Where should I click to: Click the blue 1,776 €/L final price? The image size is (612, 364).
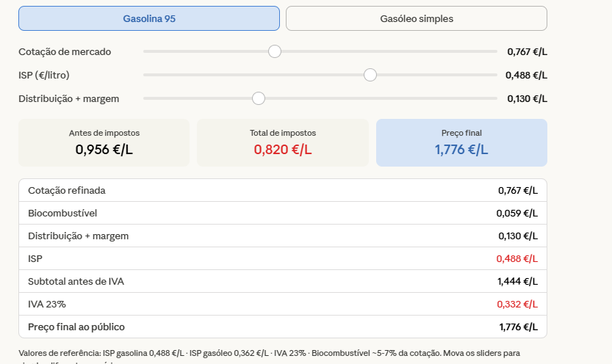pos(461,150)
